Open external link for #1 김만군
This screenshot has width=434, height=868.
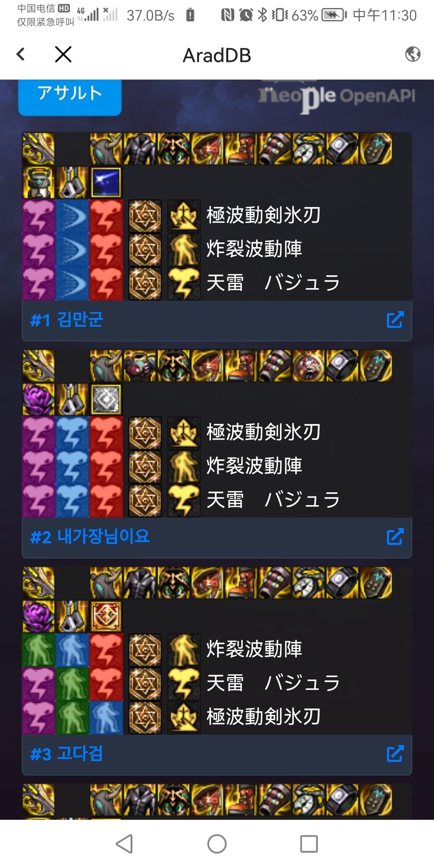(x=395, y=320)
